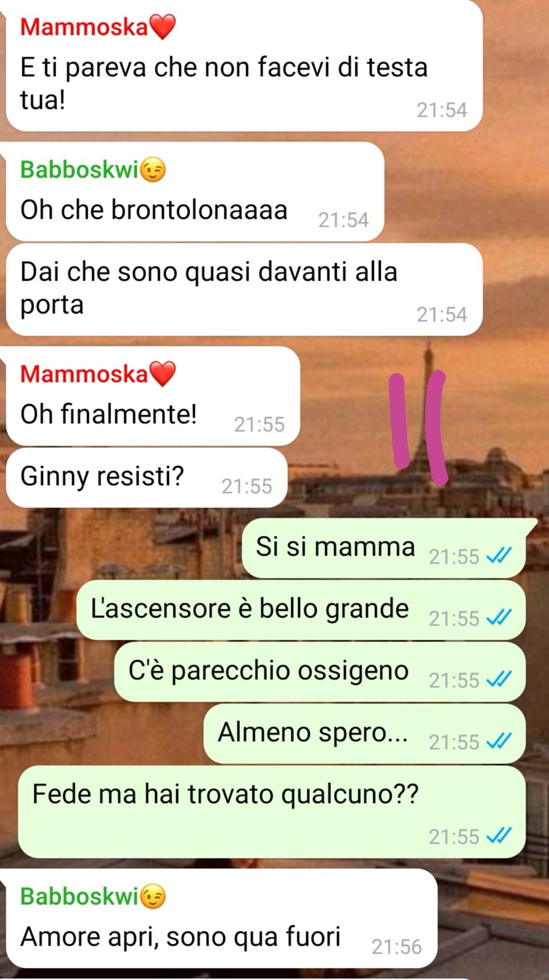The height and width of the screenshot is (980, 549).
Task: Tap the red heart beside second Mammoska name
Action: (162, 374)
